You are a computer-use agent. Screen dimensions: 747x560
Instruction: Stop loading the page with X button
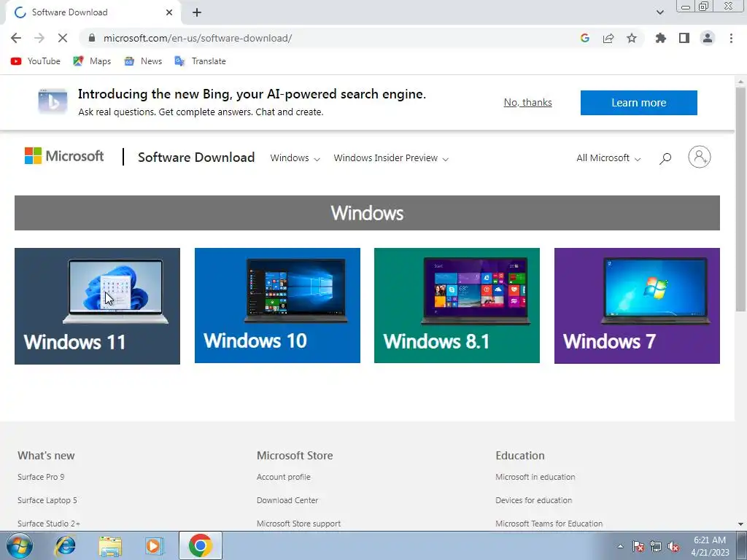(x=63, y=38)
